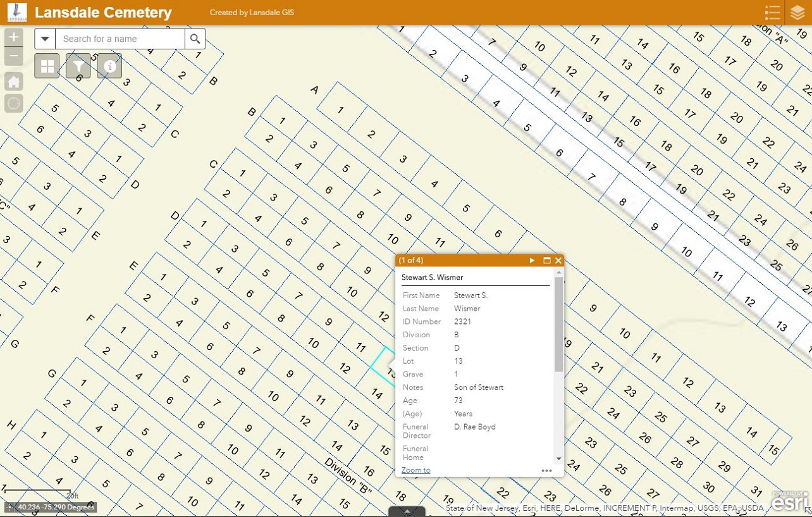812x517 pixels.
Task: Click the zoom in plus icon
Action: tap(13, 37)
